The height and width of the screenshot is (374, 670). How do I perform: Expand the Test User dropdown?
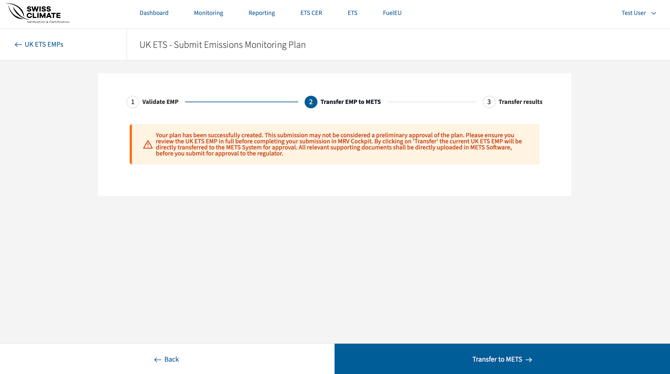(x=638, y=13)
